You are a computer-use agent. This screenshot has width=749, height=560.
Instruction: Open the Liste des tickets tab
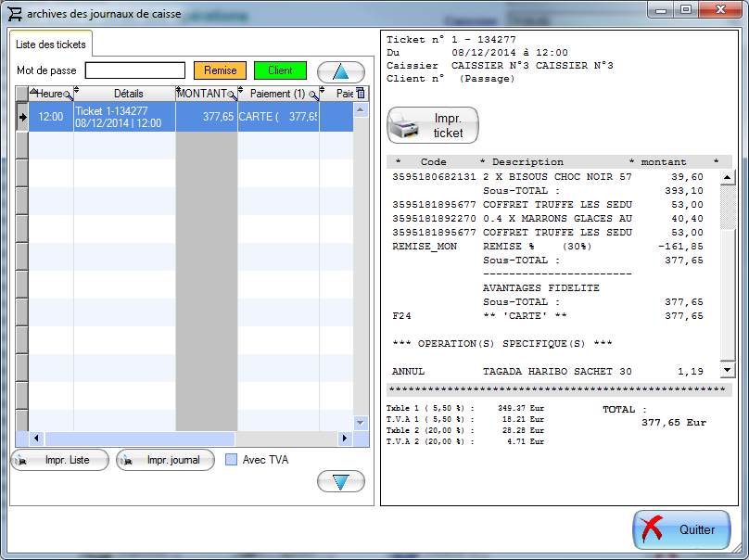point(51,45)
